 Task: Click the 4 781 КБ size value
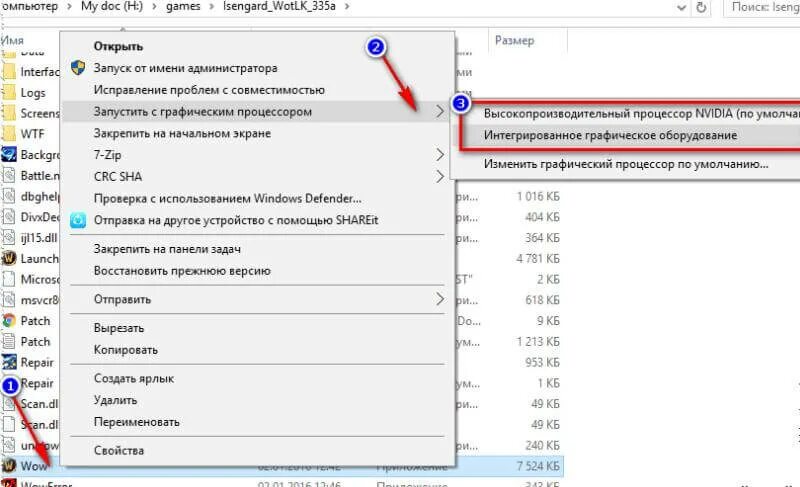538,259
